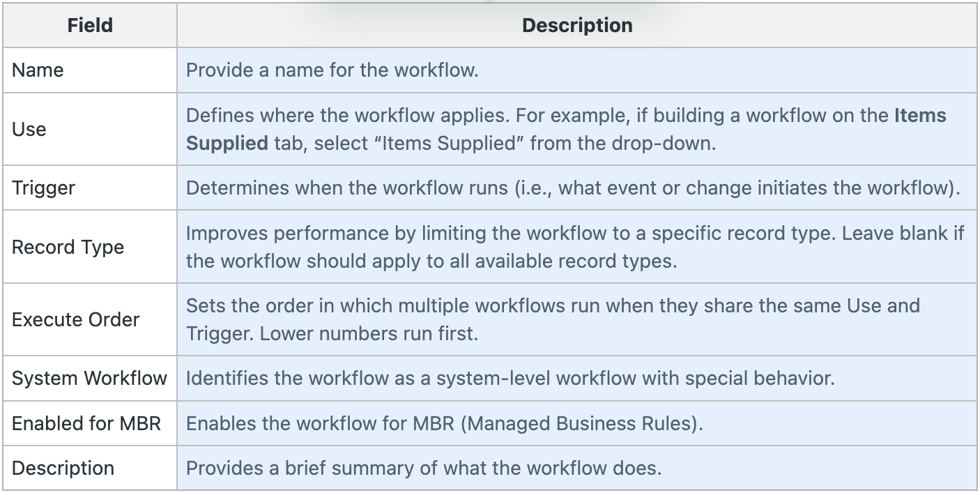Select the Execute Order field cell
980x495 pixels.
pyautogui.click(x=90, y=319)
